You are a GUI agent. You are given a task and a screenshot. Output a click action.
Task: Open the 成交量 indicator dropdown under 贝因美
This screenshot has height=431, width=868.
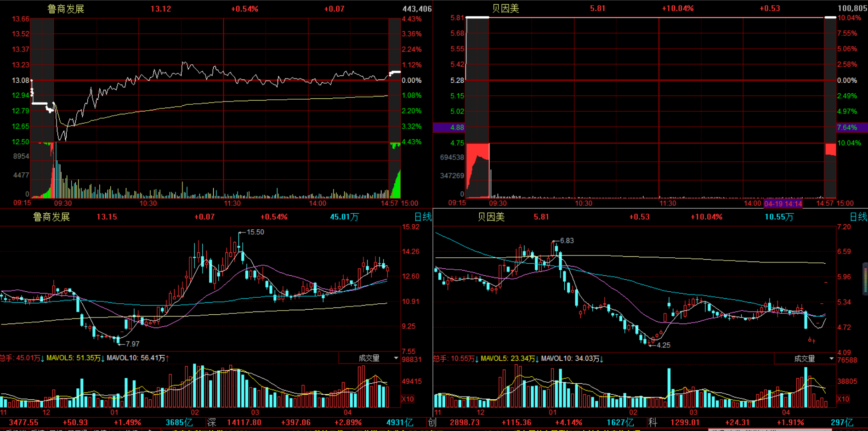[805, 358]
